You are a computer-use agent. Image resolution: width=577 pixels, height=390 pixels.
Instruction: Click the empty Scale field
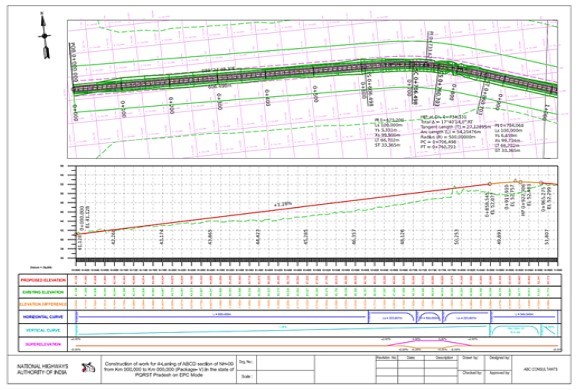(285, 376)
